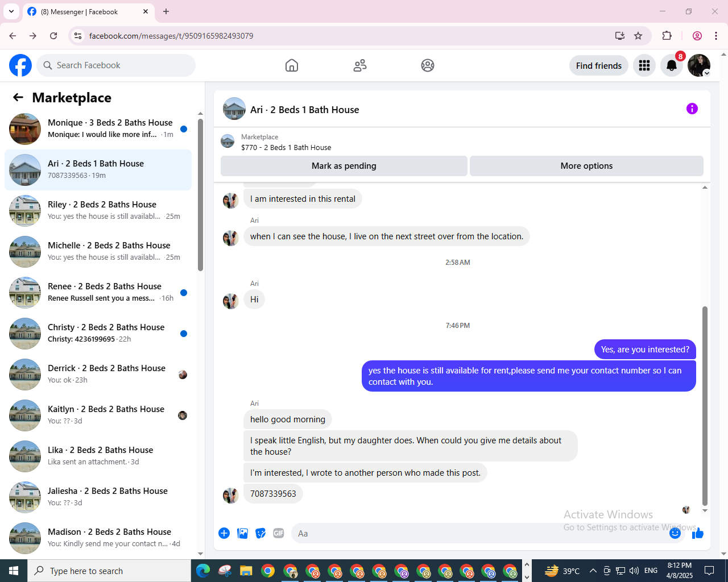The width and height of the screenshot is (728, 582).
Task: Click the 'hello good morning' message
Action: [288, 419]
